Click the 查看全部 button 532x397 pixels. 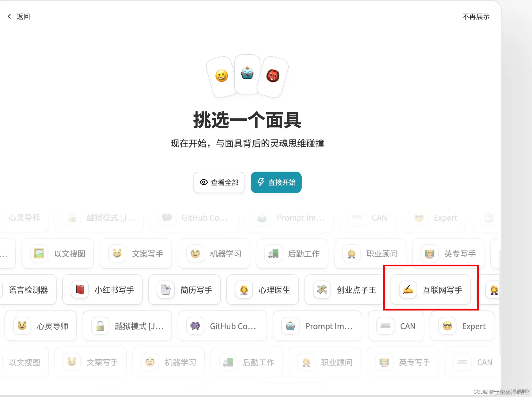click(x=219, y=182)
